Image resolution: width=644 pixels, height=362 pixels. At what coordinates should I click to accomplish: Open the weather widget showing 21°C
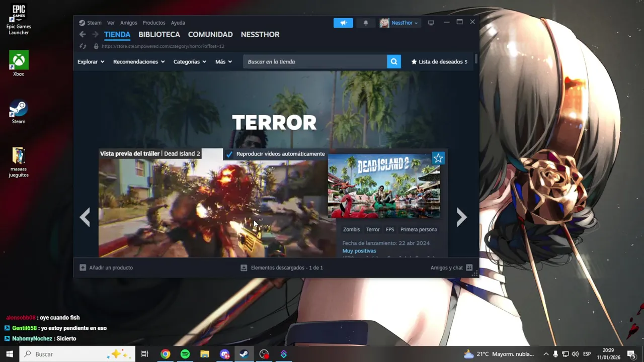[499, 354]
